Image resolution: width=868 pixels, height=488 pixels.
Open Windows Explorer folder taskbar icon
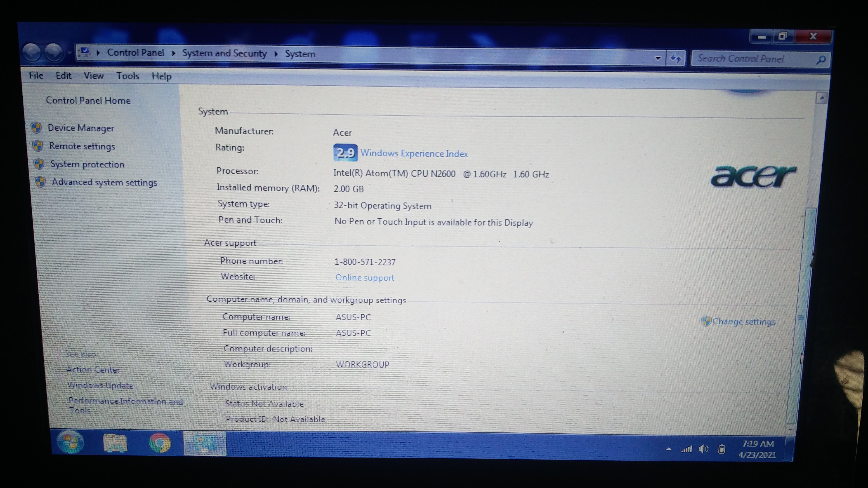point(115,443)
